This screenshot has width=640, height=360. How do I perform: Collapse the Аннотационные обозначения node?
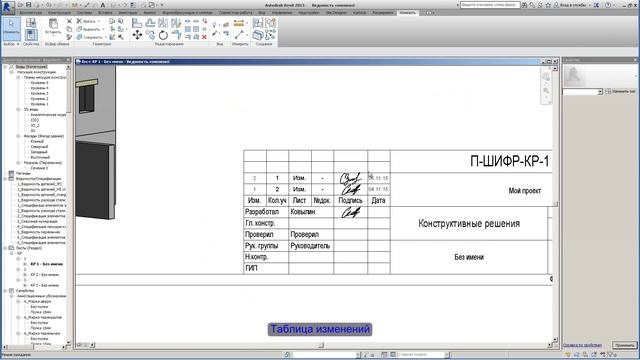pyautogui.click(x=12, y=296)
